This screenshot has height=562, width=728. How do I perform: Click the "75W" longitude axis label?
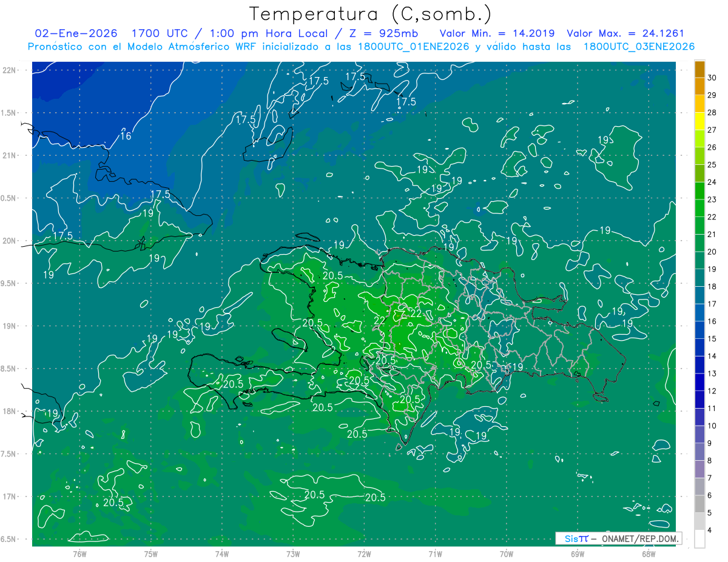click(151, 554)
